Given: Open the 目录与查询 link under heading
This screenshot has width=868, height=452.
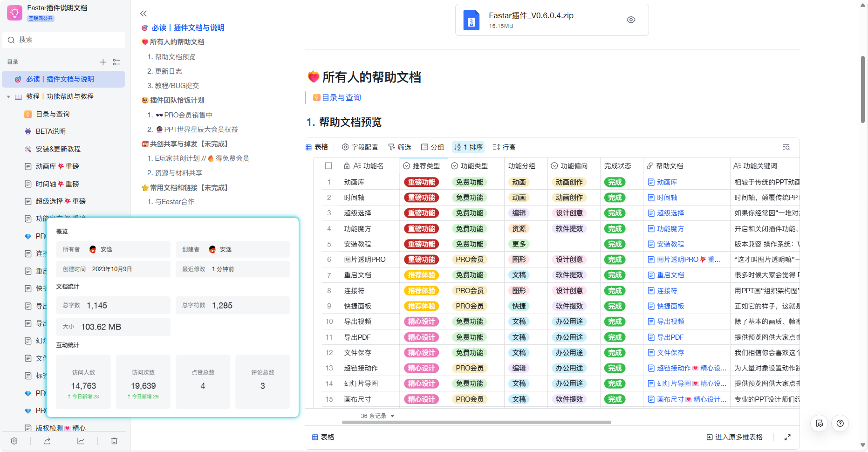Looking at the screenshot, I should [341, 98].
